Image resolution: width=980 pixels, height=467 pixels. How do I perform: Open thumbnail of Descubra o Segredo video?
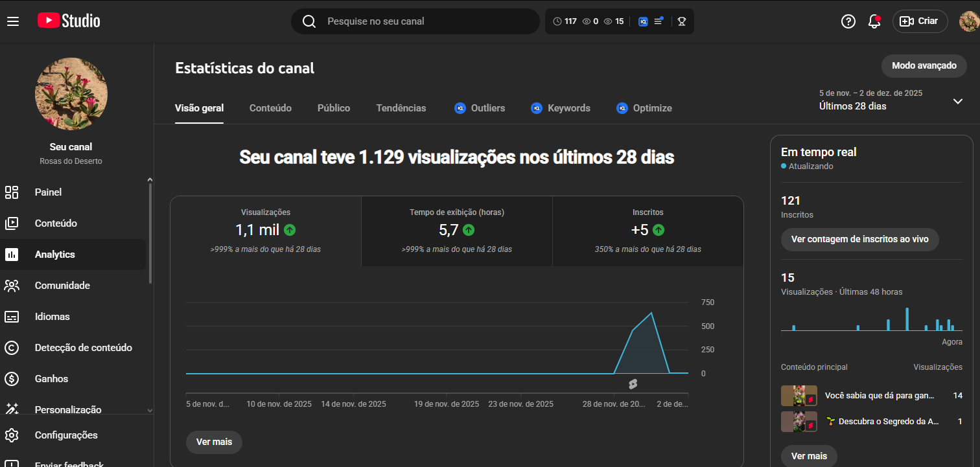pyautogui.click(x=799, y=422)
